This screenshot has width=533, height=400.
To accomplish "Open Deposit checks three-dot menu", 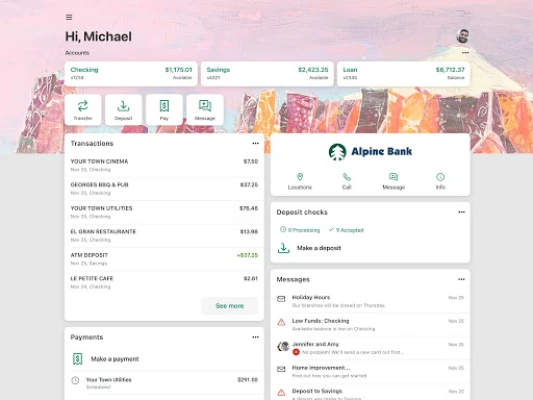I will click(461, 212).
